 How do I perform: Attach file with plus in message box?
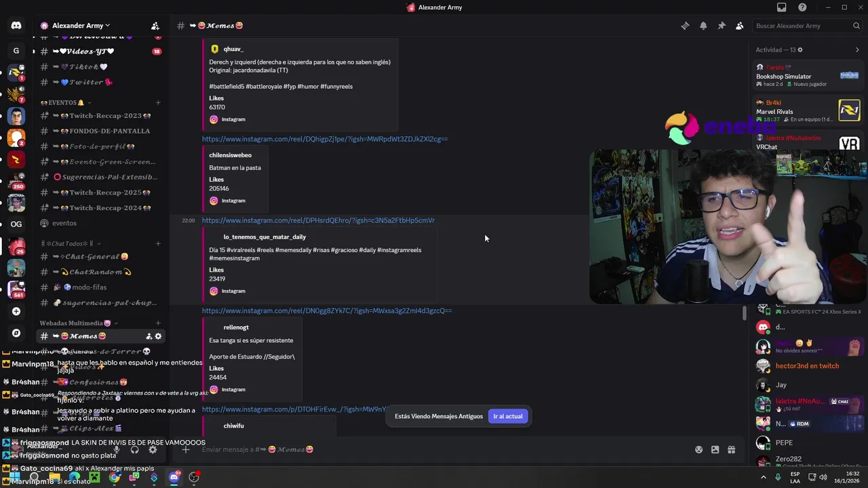click(x=185, y=449)
